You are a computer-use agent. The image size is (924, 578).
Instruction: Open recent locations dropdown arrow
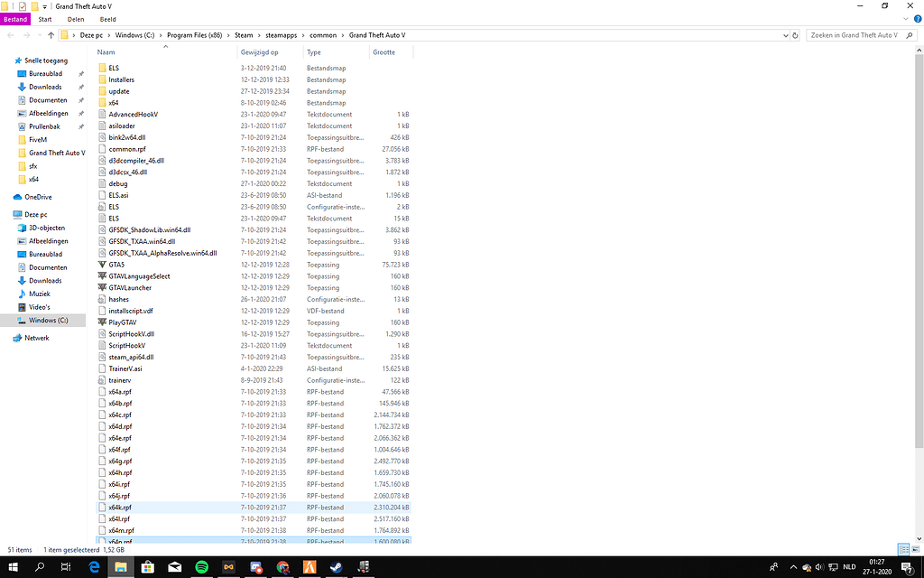(x=39, y=35)
